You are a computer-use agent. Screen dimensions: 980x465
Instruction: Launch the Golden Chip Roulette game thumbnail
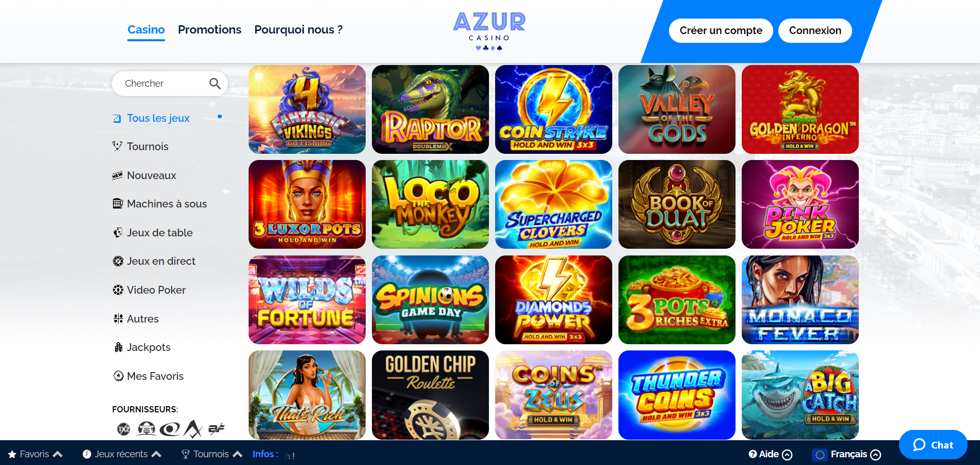coord(430,395)
